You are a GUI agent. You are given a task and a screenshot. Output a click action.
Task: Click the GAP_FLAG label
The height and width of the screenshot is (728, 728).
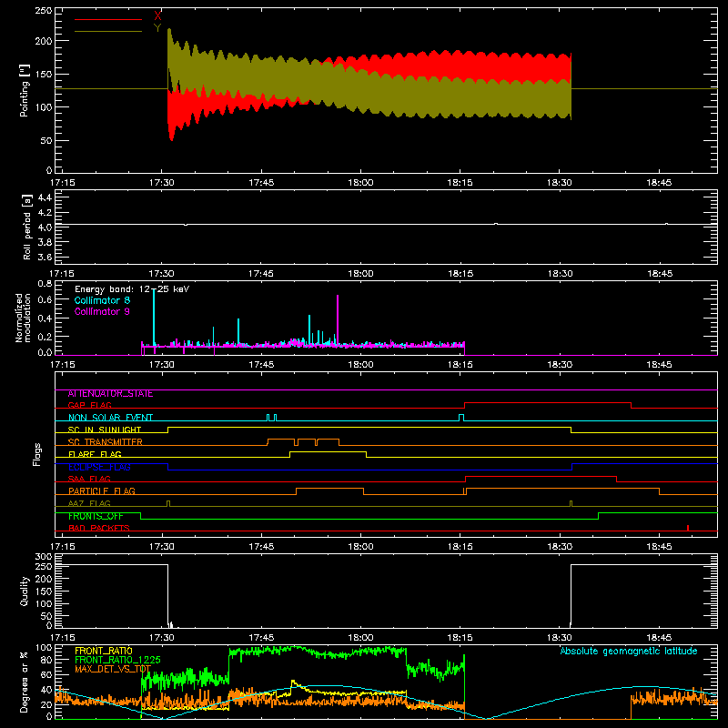tap(89, 405)
